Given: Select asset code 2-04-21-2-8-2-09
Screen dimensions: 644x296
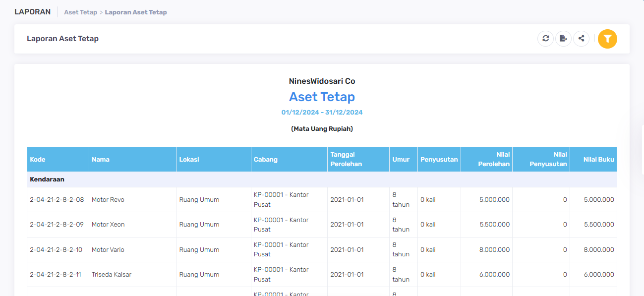Looking at the screenshot, I should pos(57,225).
